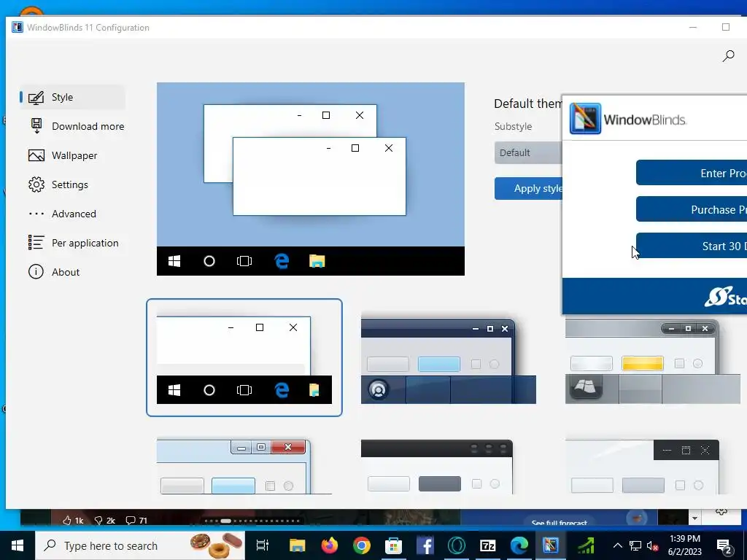Select the style thumbnail with red close button

244,467
